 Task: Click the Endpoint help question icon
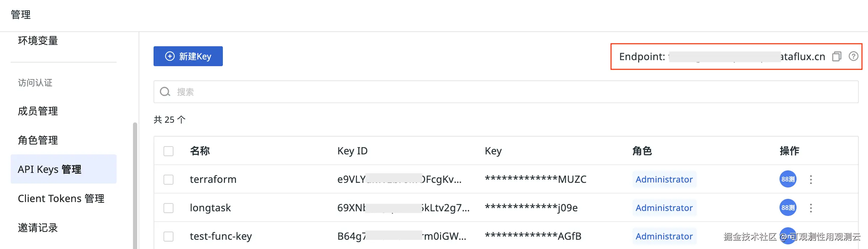pyautogui.click(x=853, y=56)
